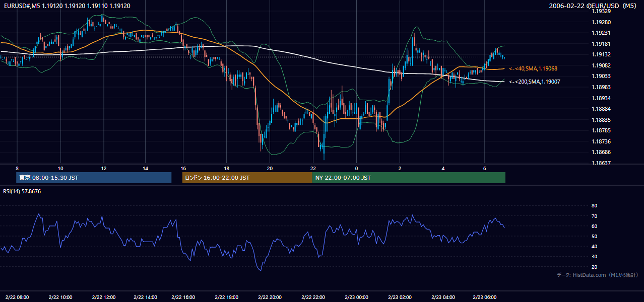Click hour label 6 under the price chart
This screenshot has height=302, width=644.
pos(485,168)
